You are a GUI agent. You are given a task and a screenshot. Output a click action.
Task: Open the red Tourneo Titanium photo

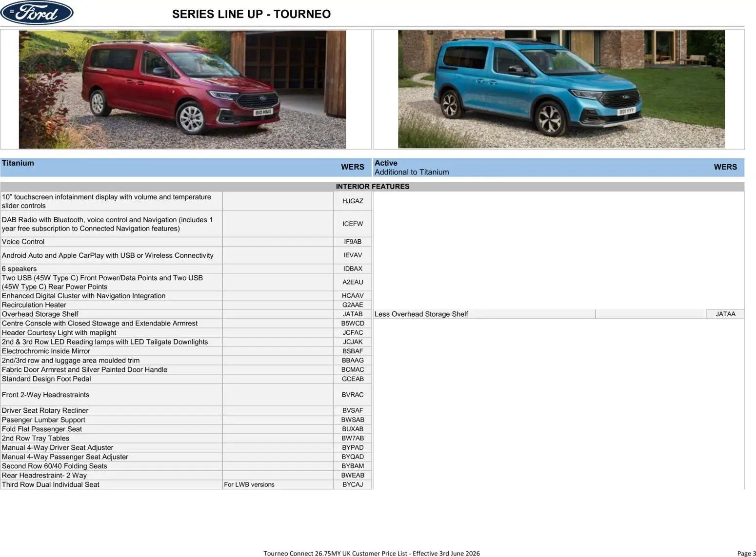[182, 89]
